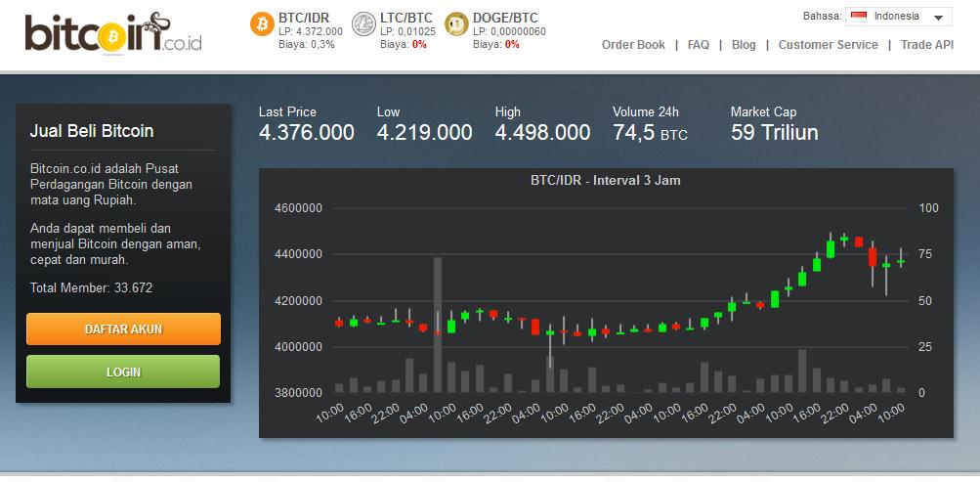Viewport: 980px width, 482px height.
Task: Click the Total Member: 33.672 text
Action: pyautogui.click(x=91, y=288)
